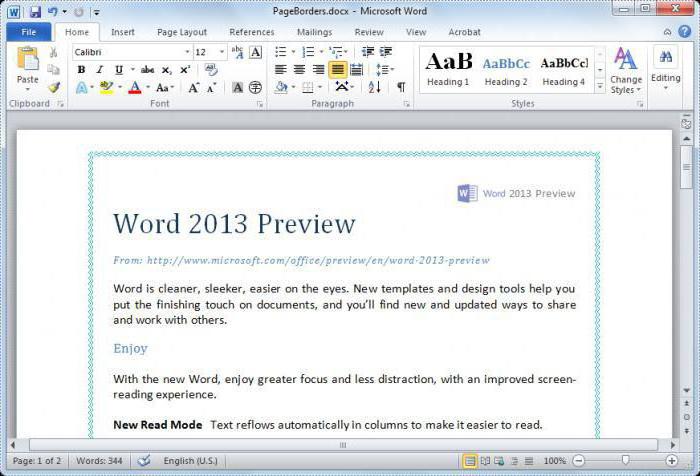Screen dimensions: 700x476
Task: Switch to the Page Layout tab
Action: [182, 32]
